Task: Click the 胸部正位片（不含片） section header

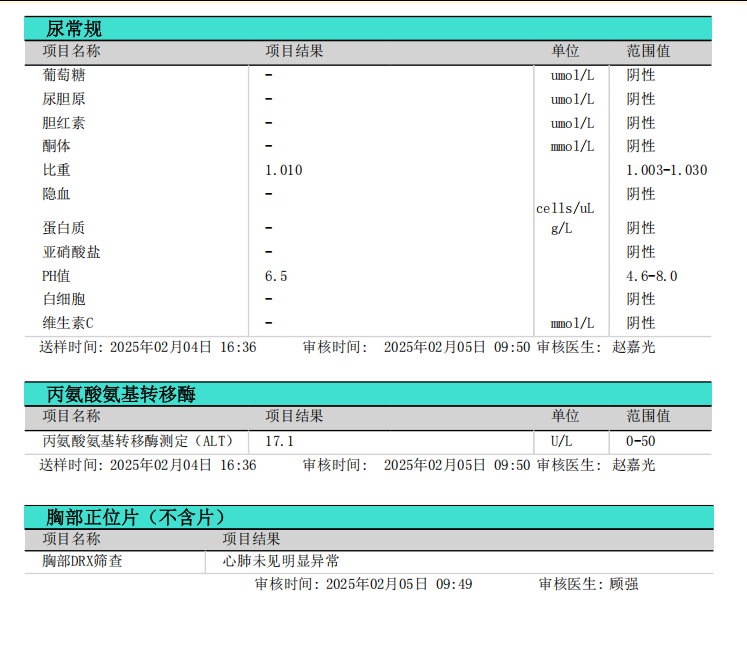Action: [136, 517]
